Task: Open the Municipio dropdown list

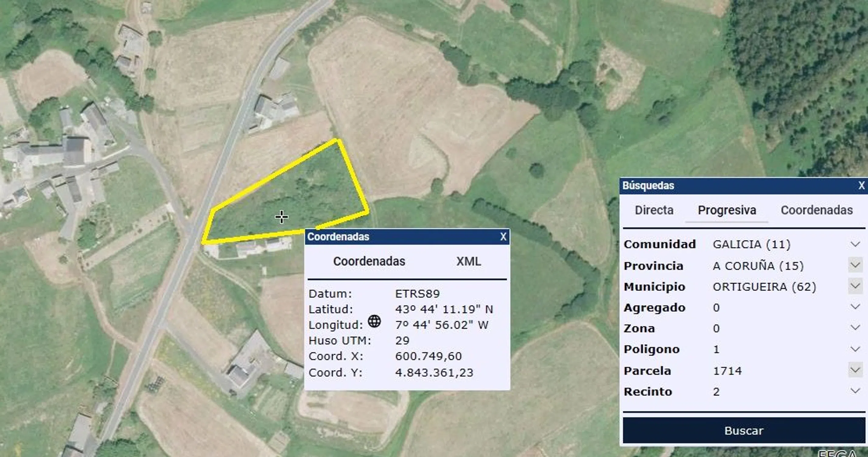Action: point(855,286)
